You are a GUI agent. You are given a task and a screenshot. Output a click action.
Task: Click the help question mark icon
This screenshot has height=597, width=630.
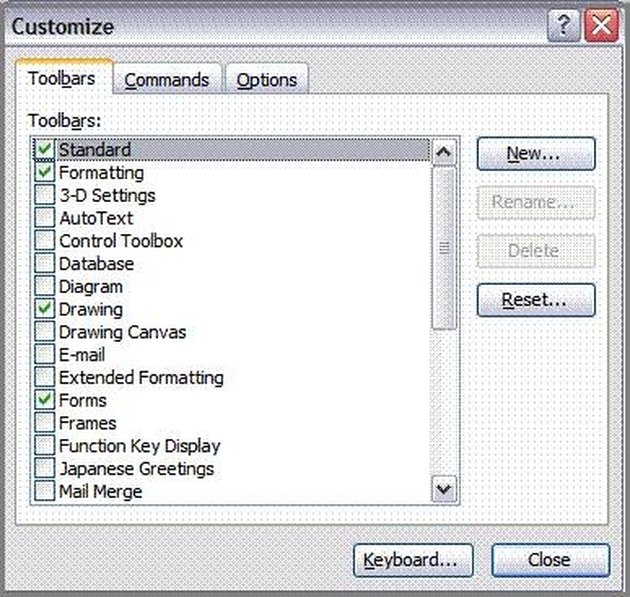point(564,26)
